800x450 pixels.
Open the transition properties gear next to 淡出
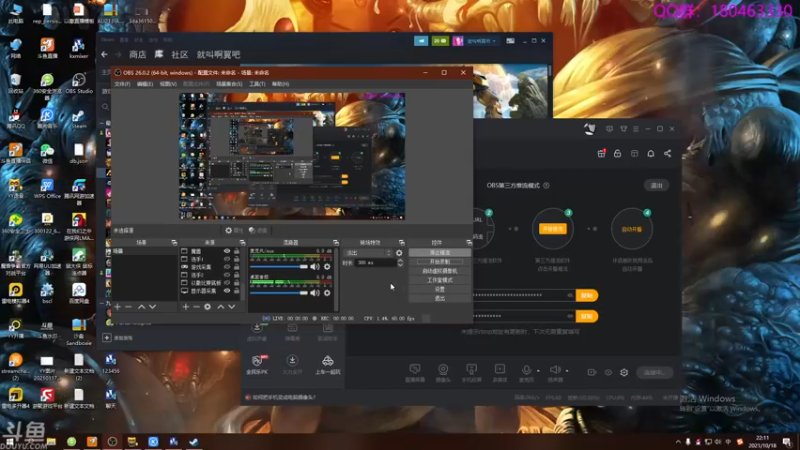pos(399,253)
